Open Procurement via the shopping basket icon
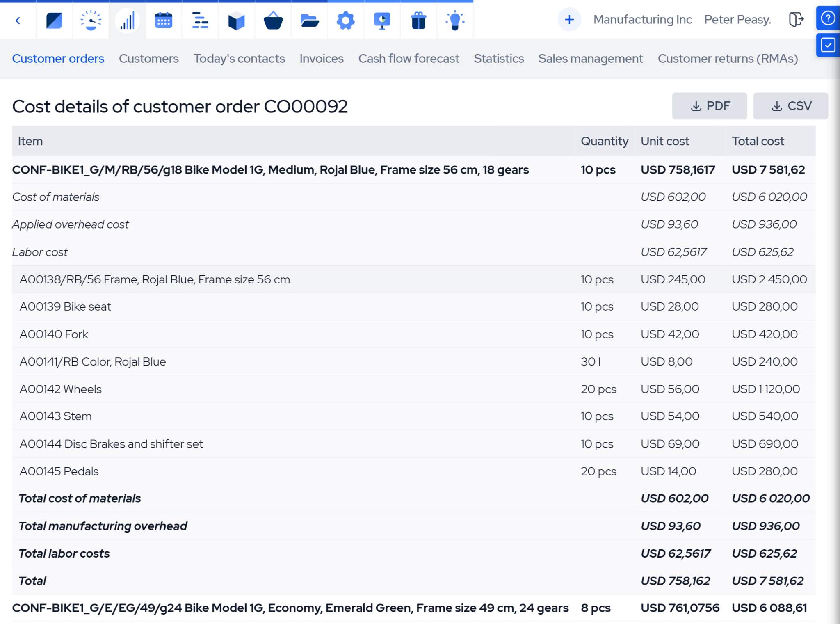Image resolution: width=840 pixels, height=624 pixels. click(x=273, y=20)
